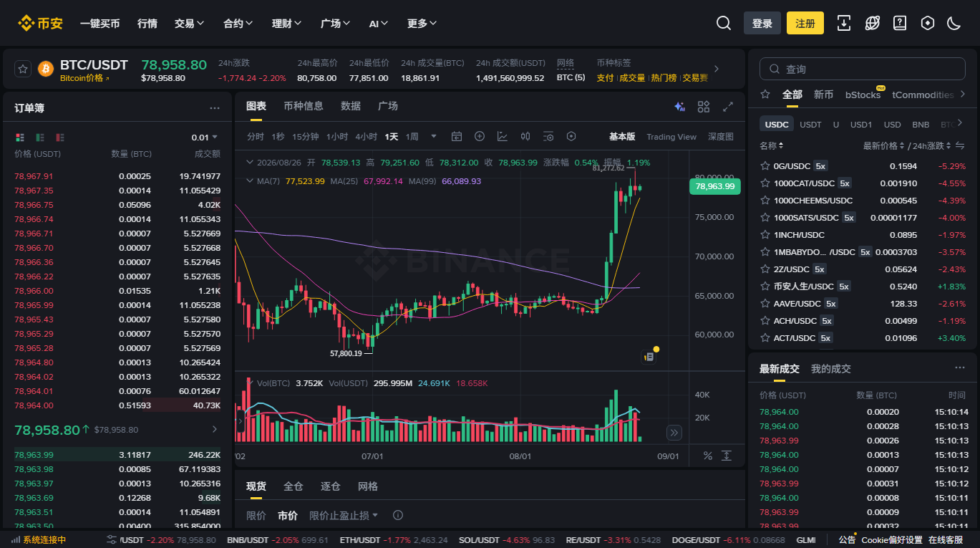Switch to 深度图 depth chart
This screenshot has width=980, height=548.
point(721,137)
